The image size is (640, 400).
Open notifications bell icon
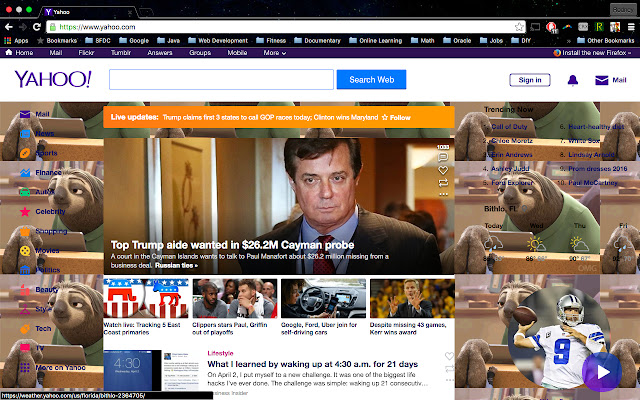pyautogui.click(x=573, y=80)
